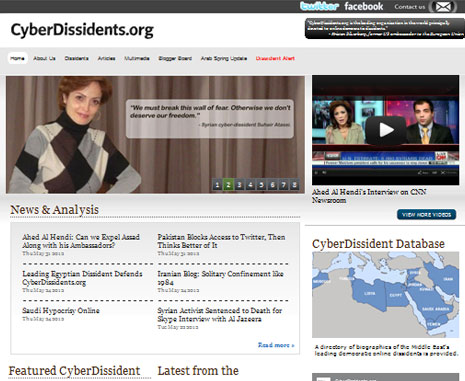Open the red Dissident Alert menu item

(275, 58)
